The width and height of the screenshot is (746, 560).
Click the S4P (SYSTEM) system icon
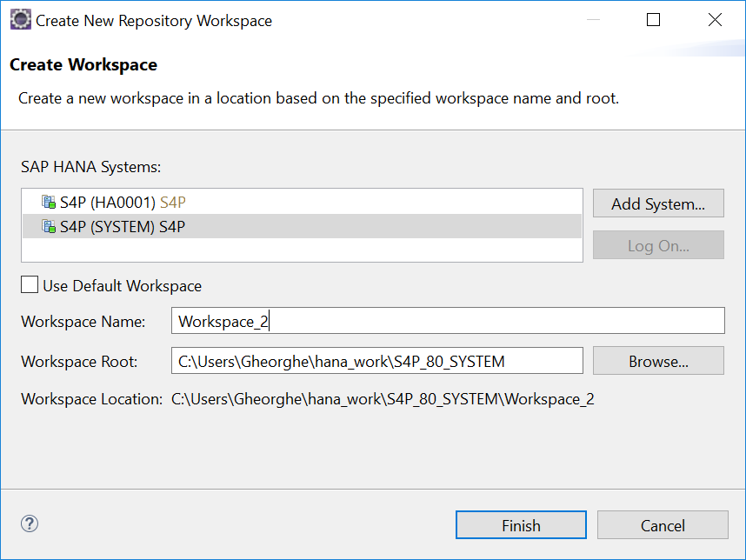(49, 226)
